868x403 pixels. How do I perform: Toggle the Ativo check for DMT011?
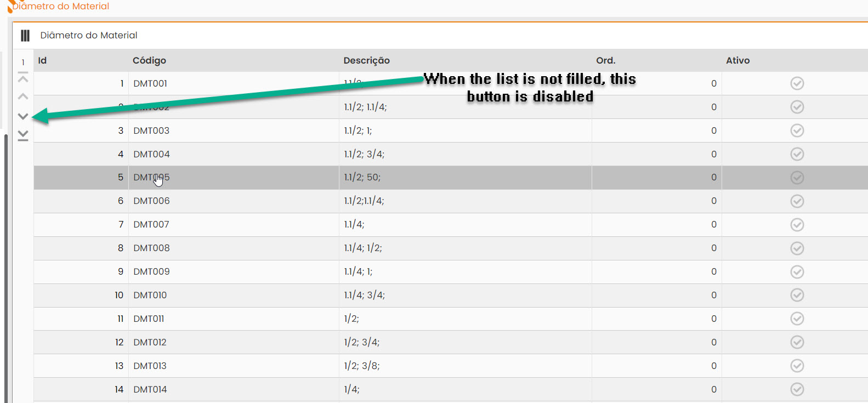point(797,319)
